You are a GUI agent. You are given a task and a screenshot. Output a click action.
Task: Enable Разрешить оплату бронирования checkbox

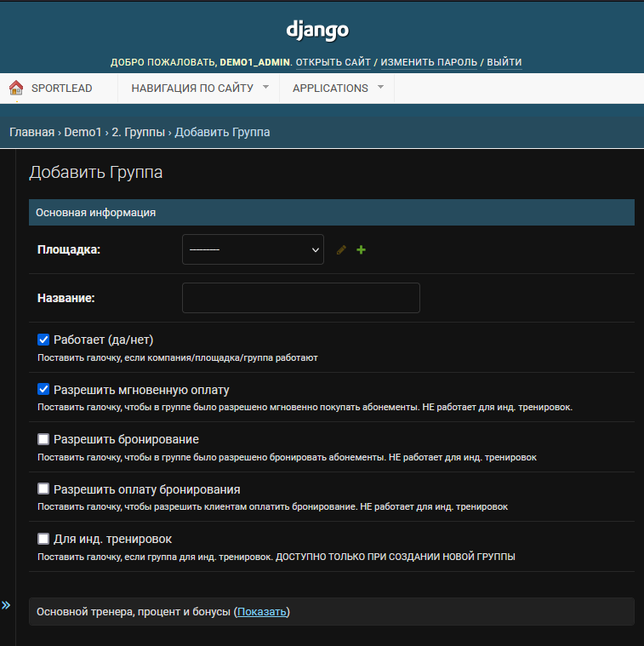click(43, 489)
